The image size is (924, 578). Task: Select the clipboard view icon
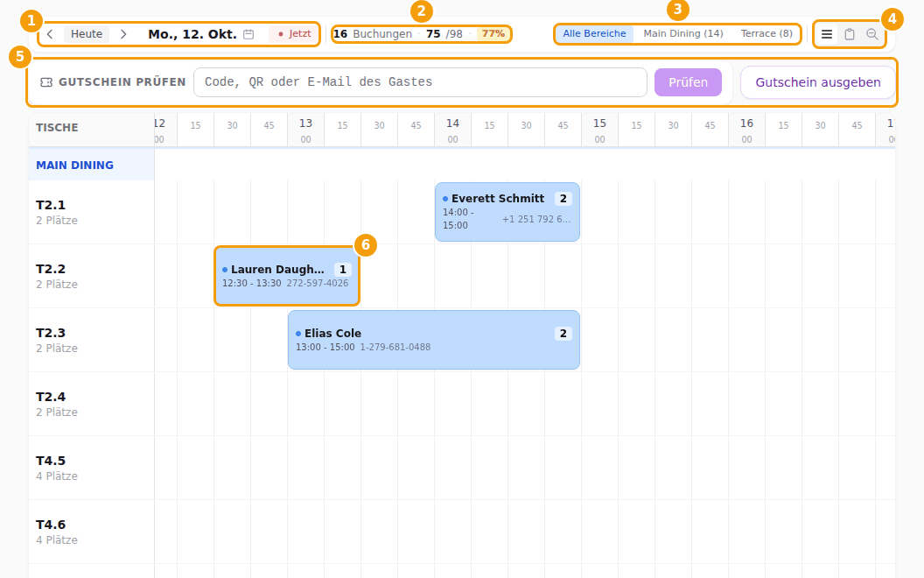click(849, 34)
